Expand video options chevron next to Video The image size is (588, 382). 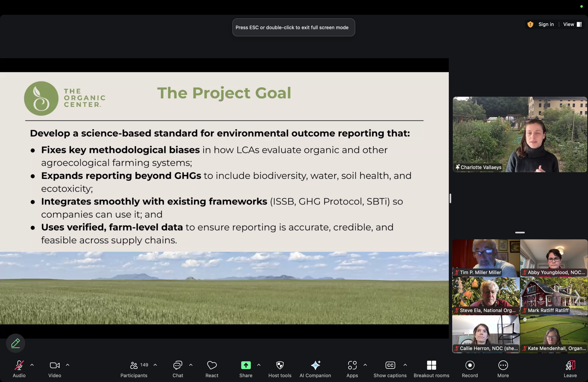point(68,365)
